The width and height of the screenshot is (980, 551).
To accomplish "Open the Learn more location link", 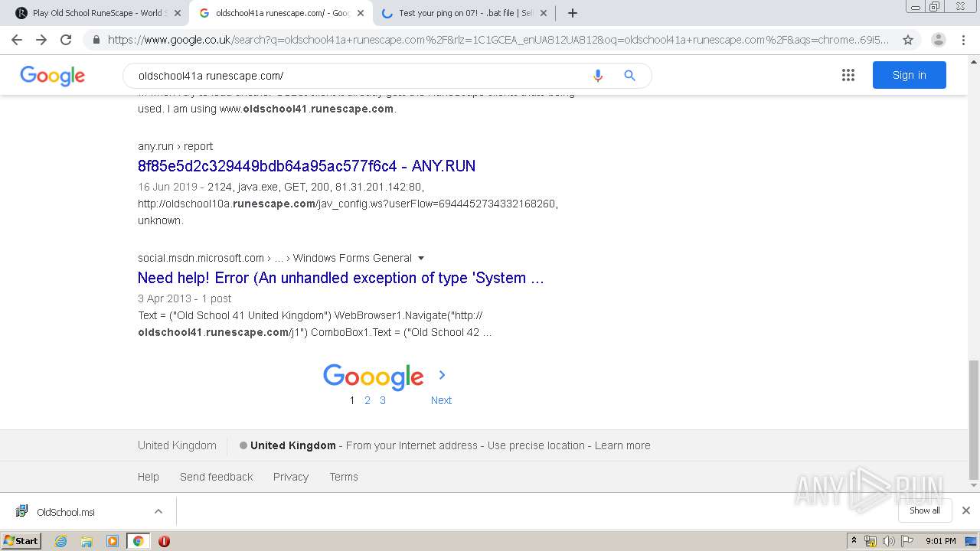I will point(622,445).
